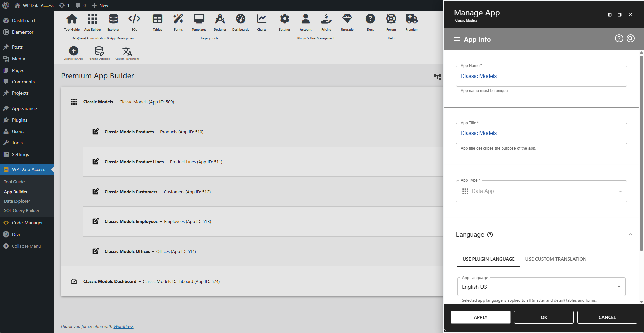This screenshot has width=644, height=333.
Task: Open the Charts tool
Action: (x=261, y=22)
